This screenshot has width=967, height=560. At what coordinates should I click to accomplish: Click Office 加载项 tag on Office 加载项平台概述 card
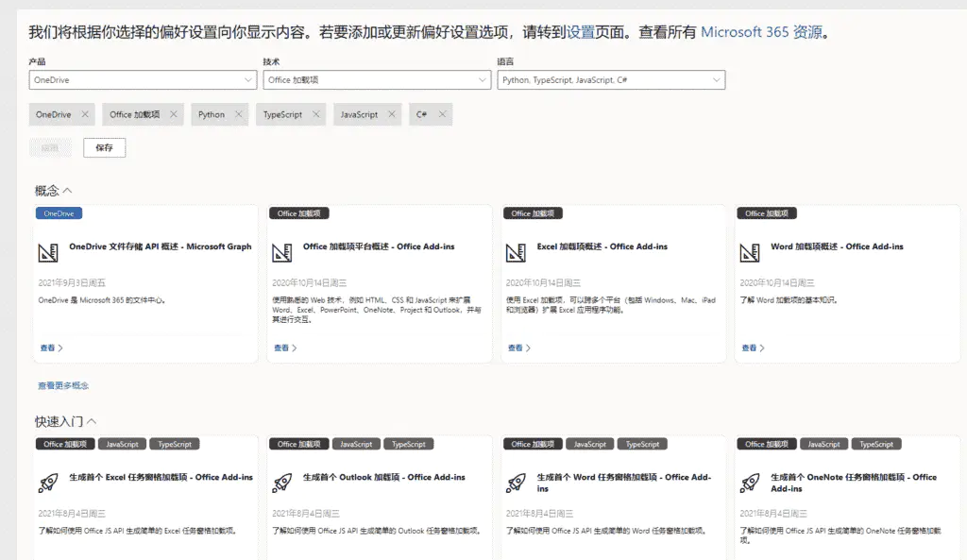[x=298, y=213]
